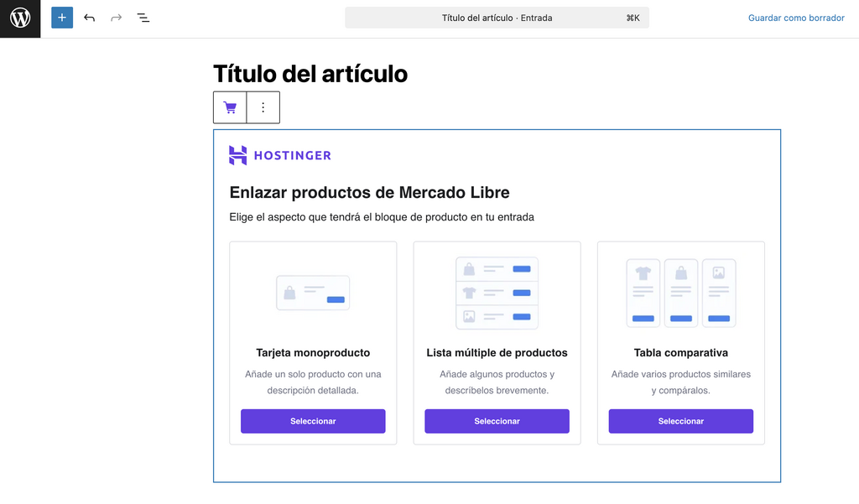Viewport: 859px width, 504px height.
Task: Click the Lista múltiple de productos illustration
Action: [497, 293]
